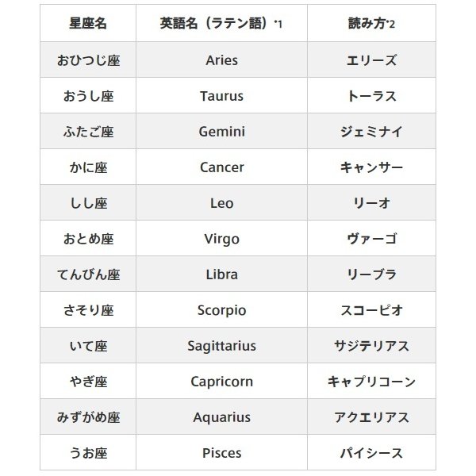This screenshot has width=476, height=476.
Task: Select the かに座 cell
Action: click(88, 167)
